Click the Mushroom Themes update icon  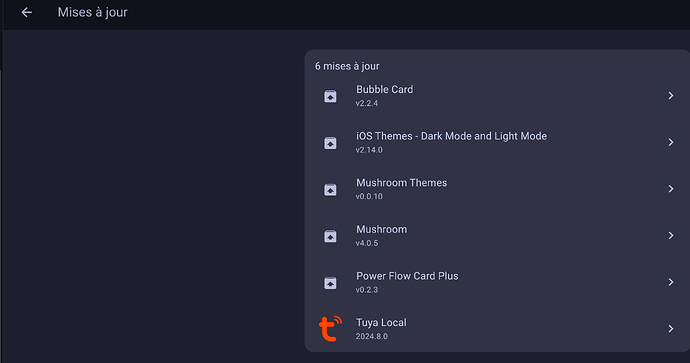(330, 189)
